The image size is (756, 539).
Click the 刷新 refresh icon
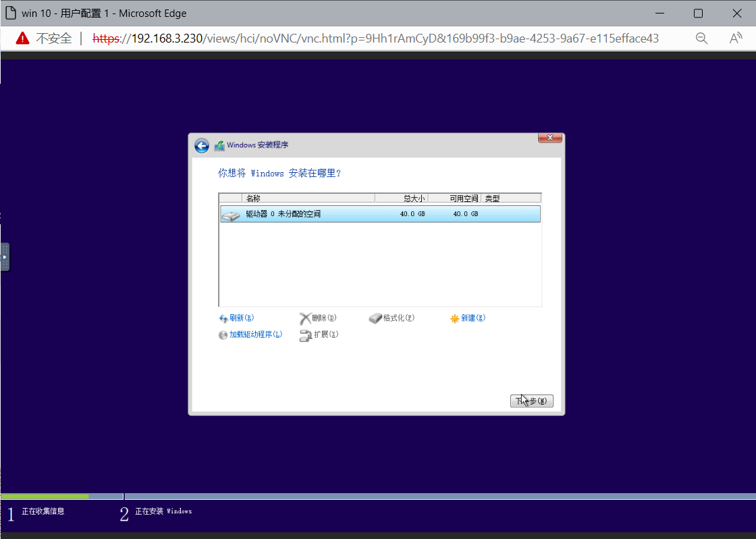(223, 319)
